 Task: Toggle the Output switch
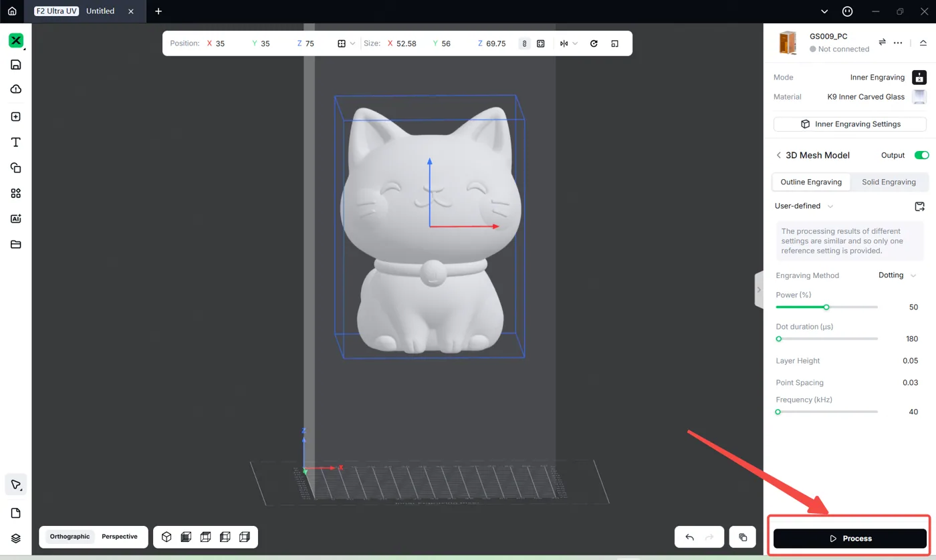[921, 155]
